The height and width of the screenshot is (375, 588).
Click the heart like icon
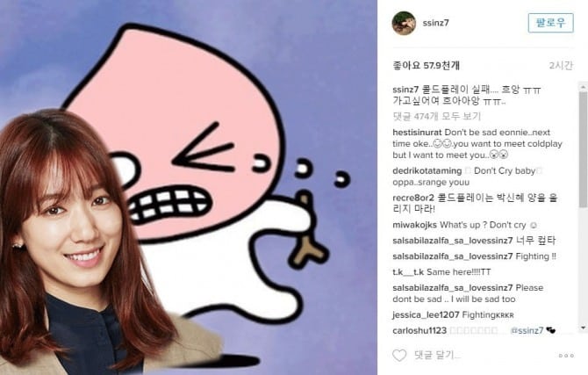click(399, 355)
